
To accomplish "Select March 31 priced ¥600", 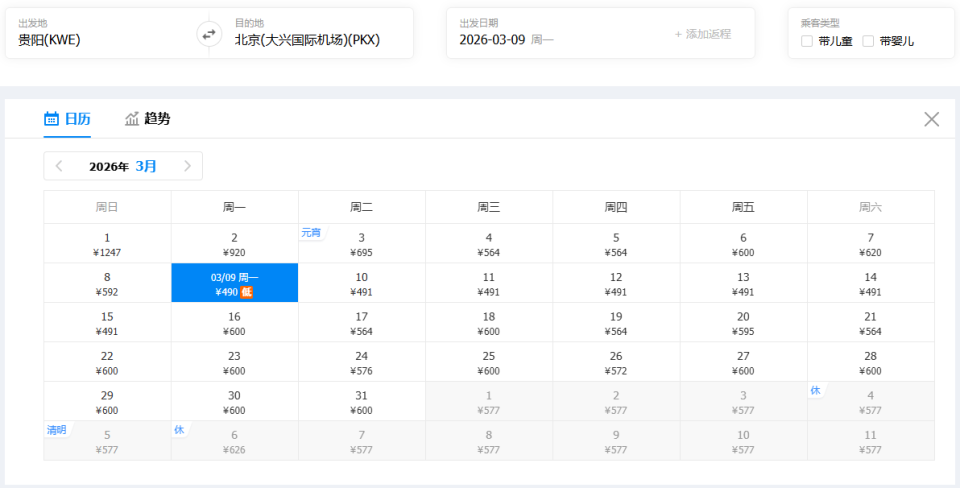I will (362, 401).
